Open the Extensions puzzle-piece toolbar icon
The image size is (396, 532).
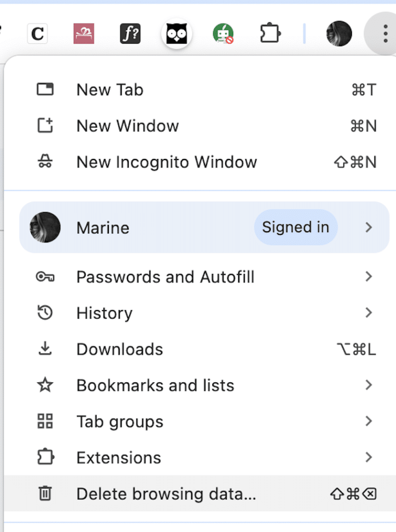click(x=270, y=33)
